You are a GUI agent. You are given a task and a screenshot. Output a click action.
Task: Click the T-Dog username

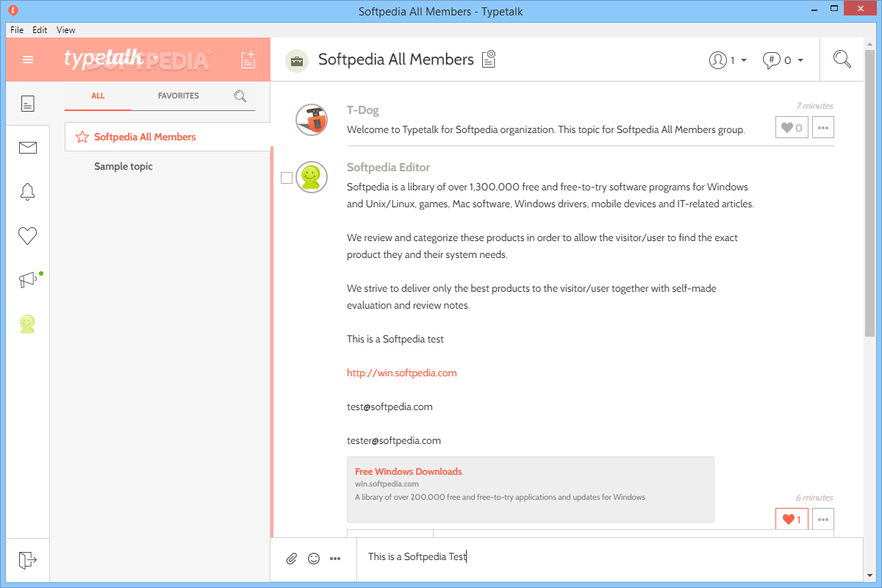pyautogui.click(x=363, y=110)
